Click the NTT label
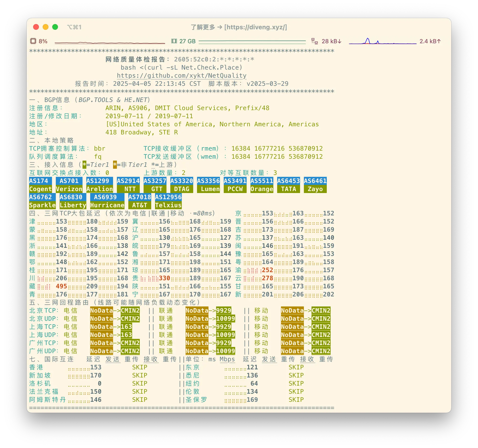478x448 pixels. pyautogui.click(x=128, y=189)
